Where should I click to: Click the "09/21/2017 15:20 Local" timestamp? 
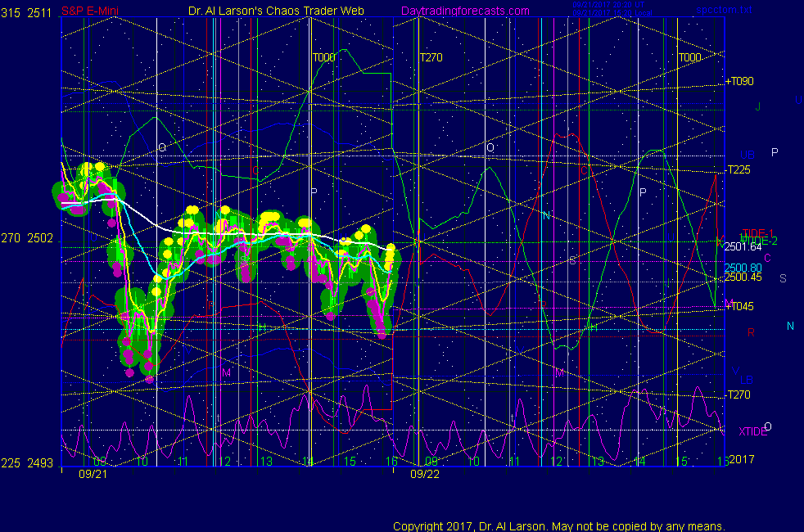[612, 13]
